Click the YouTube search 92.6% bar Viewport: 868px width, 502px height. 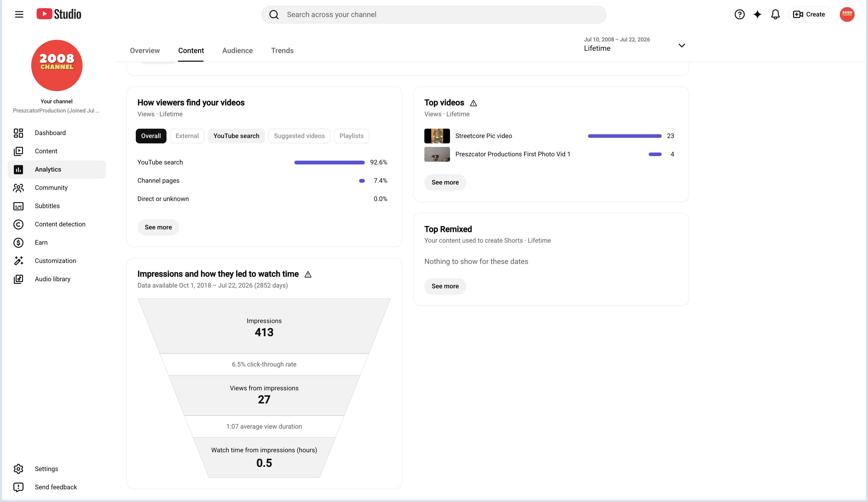tap(329, 163)
